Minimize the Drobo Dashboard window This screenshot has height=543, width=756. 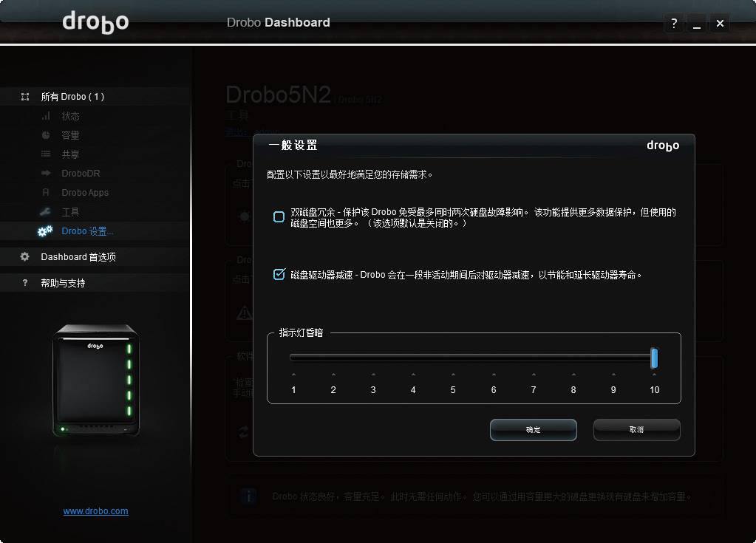coord(697,23)
